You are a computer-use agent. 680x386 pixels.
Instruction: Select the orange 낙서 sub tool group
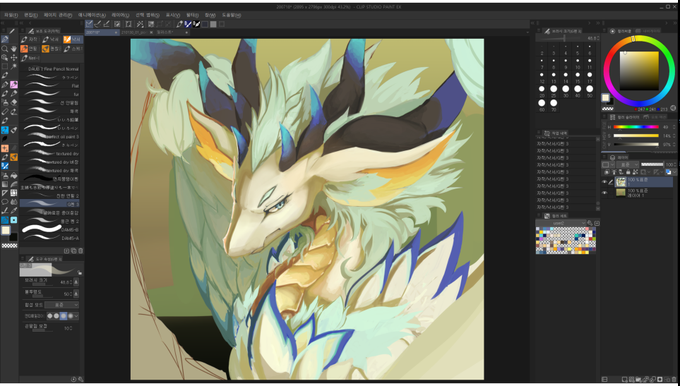[72, 39]
